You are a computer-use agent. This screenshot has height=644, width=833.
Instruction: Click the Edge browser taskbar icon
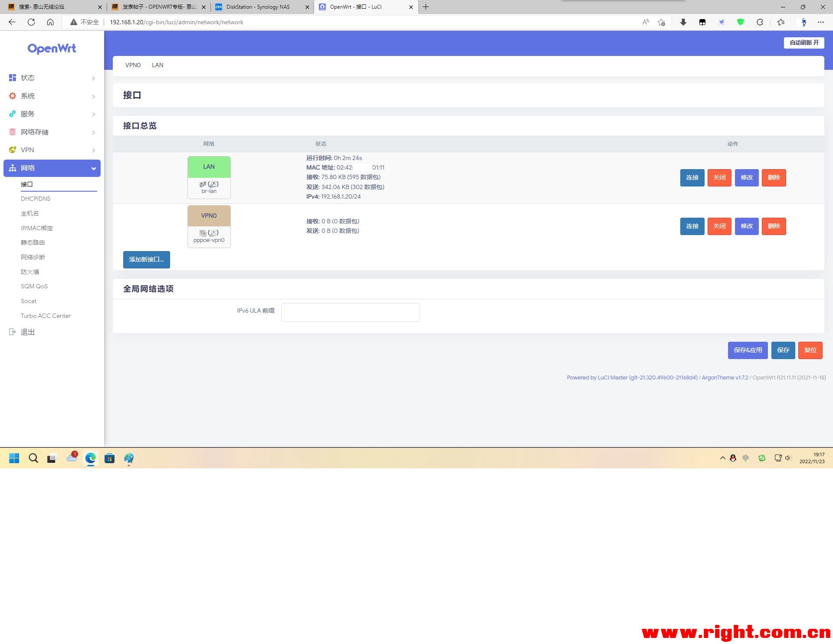[91, 458]
